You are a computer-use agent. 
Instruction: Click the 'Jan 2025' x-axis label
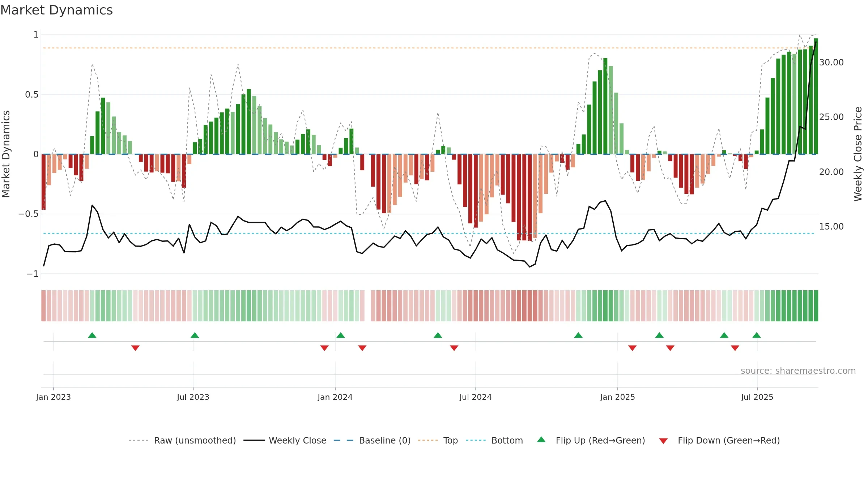pyautogui.click(x=618, y=397)
